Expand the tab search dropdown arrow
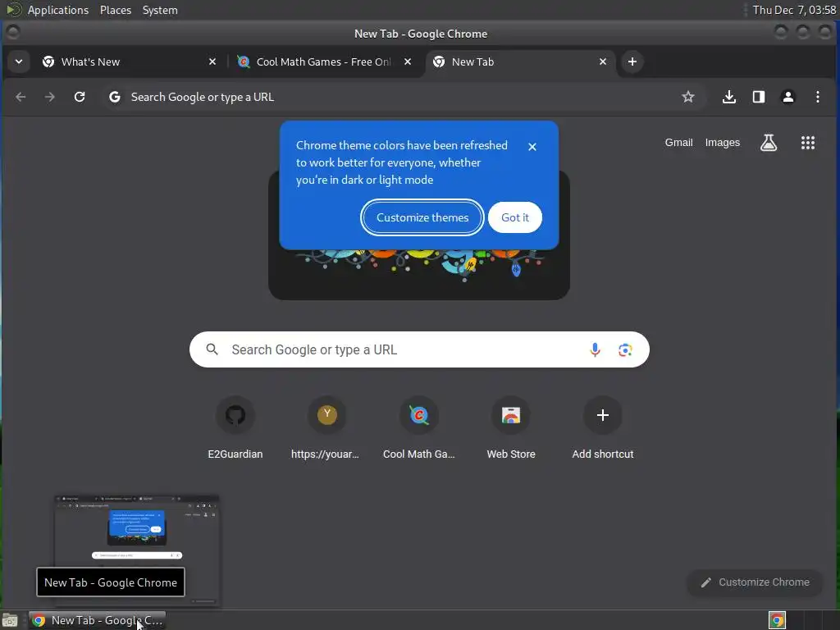This screenshot has height=630, width=840. (19, 62)
